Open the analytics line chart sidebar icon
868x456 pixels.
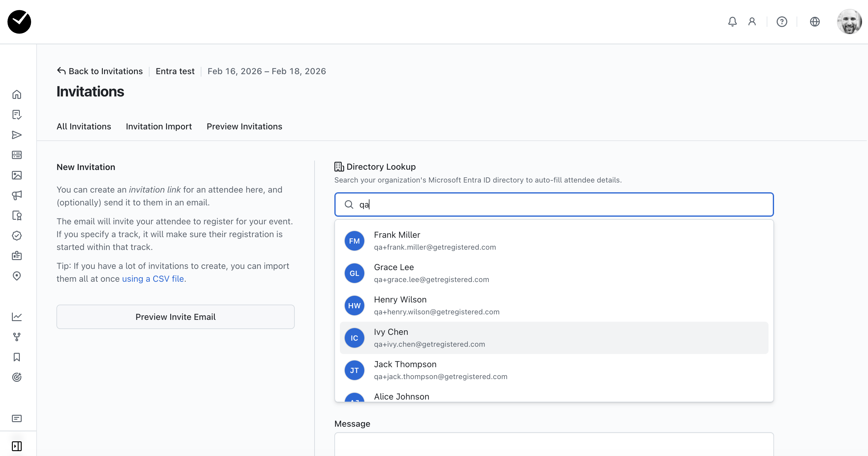(17, 317)
